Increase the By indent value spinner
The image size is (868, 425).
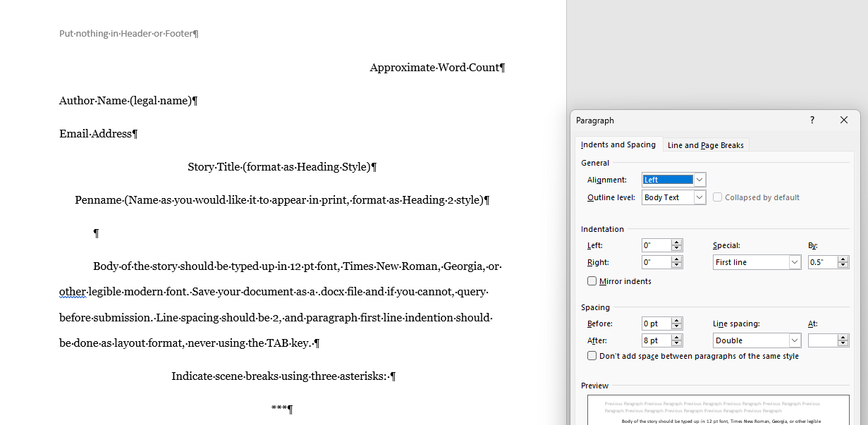click(x=843, y=259)
